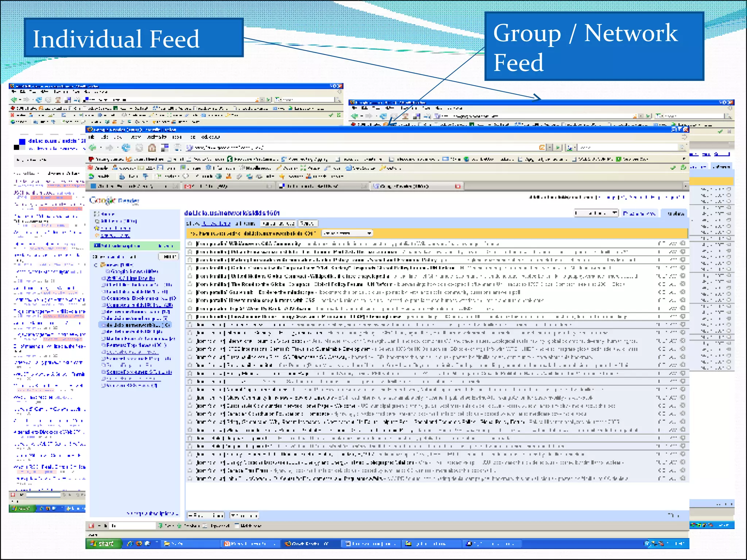Viewport: 747px width, 560px height.
Task: Click Next in the find bar
Action: (167, 525)
